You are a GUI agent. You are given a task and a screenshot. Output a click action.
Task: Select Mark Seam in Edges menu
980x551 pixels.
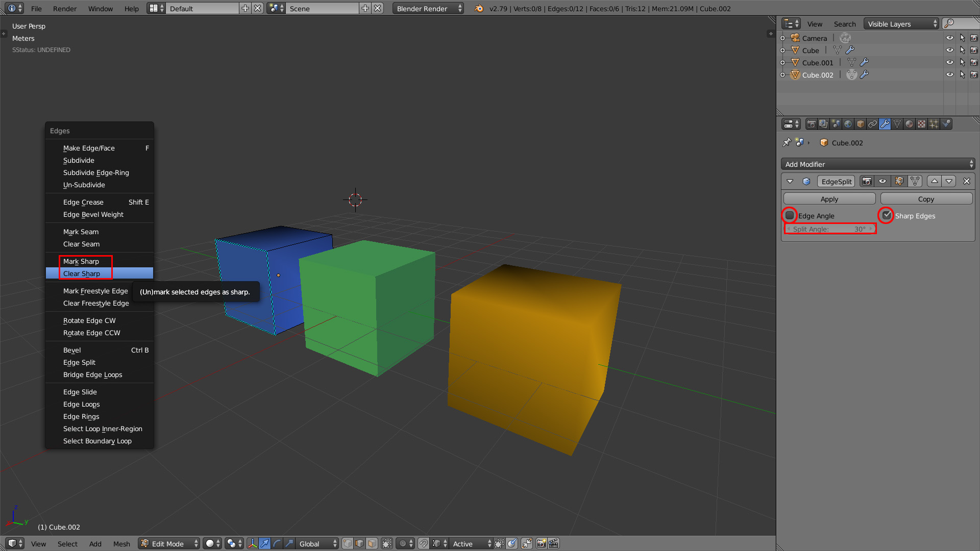pos(81,232)
